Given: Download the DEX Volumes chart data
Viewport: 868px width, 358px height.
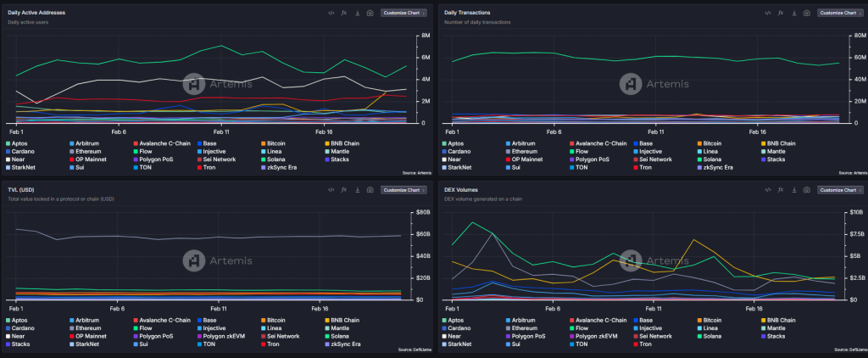Looking at the screenshot, I should coord(793,189).
